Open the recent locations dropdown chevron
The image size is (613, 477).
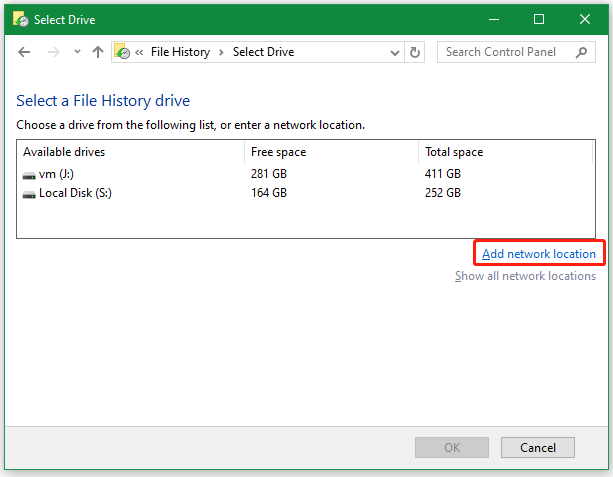(x=75, y=52)
